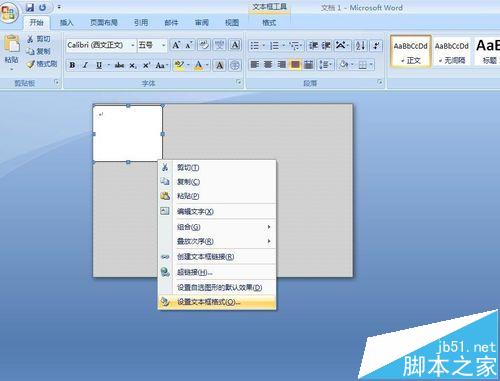Image resolution: width=500 pixels, height=381 pixels.
Task: Click the Save icon in quick access toolbar
Action: 30,7
